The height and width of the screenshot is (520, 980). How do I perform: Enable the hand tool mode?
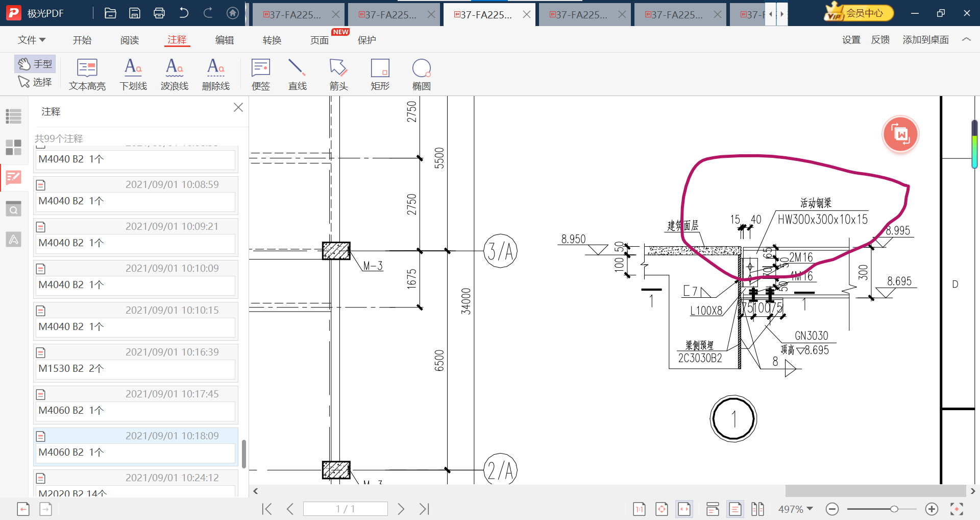(35, 64)
